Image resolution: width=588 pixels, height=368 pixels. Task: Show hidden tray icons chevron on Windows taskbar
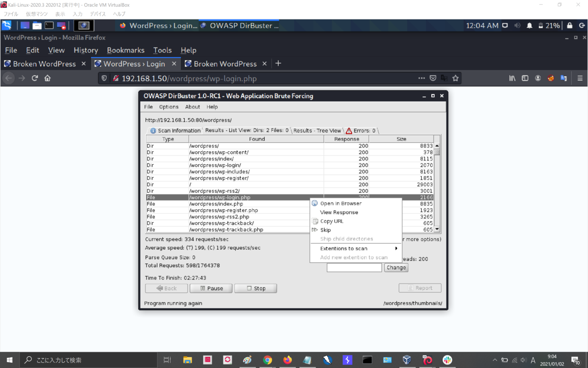494,360
